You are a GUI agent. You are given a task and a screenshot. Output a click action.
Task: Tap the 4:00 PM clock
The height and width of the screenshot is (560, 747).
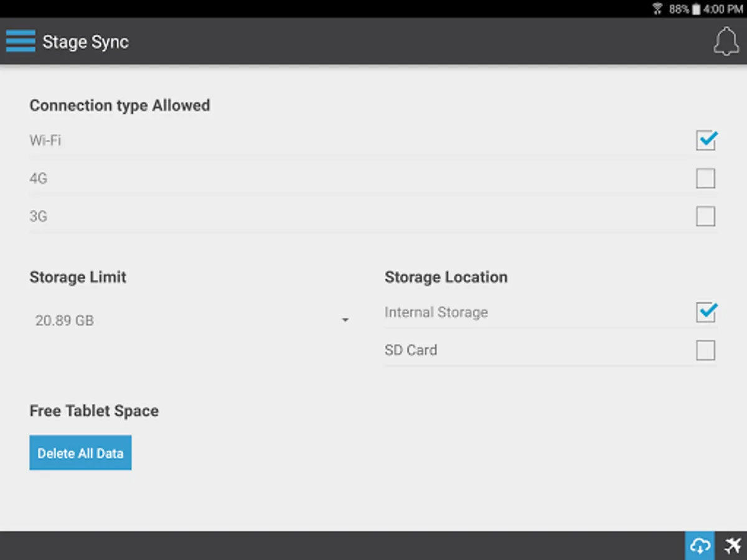click(x=723, y=9)
